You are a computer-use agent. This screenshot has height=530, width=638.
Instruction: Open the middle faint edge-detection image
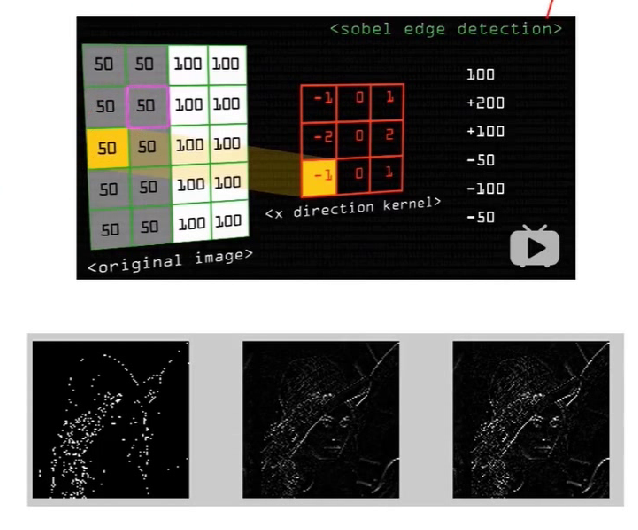point(321,420)
